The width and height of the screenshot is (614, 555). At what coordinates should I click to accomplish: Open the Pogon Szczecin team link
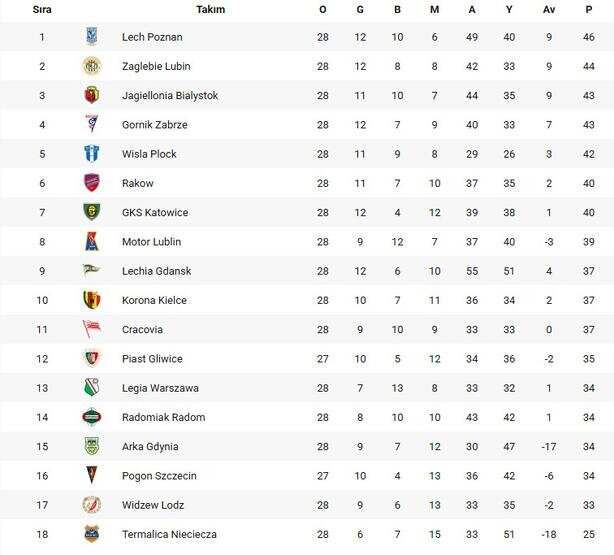159,476
